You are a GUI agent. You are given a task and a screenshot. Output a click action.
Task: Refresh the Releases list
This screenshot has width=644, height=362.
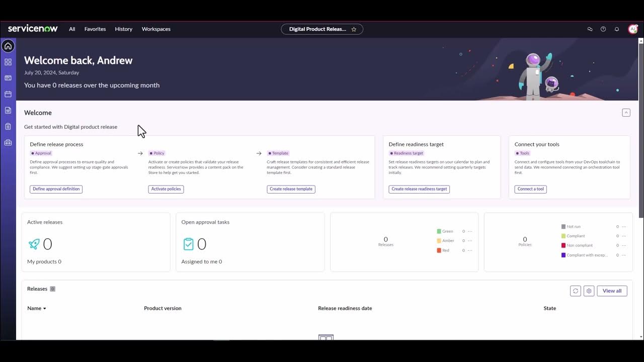pos(575,291)
